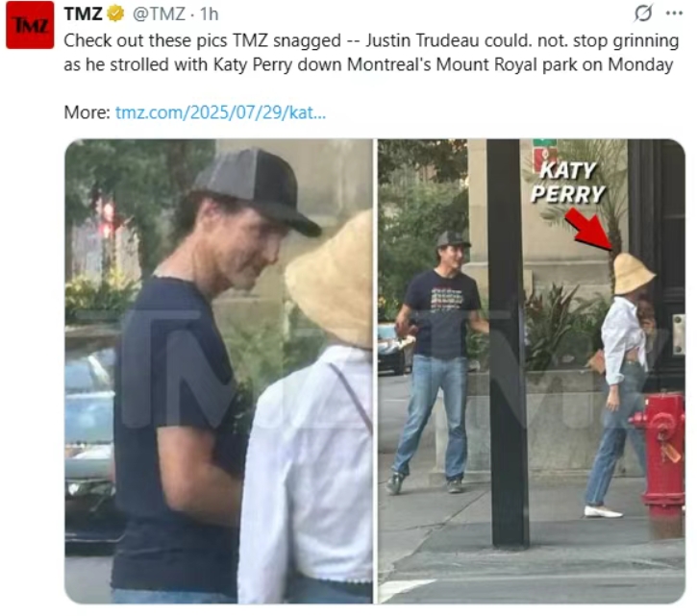Click the TMZ display name
Image resolution: width=697 pixels, height=616 pixels.
pyautogui.click(x=83, y=13)
